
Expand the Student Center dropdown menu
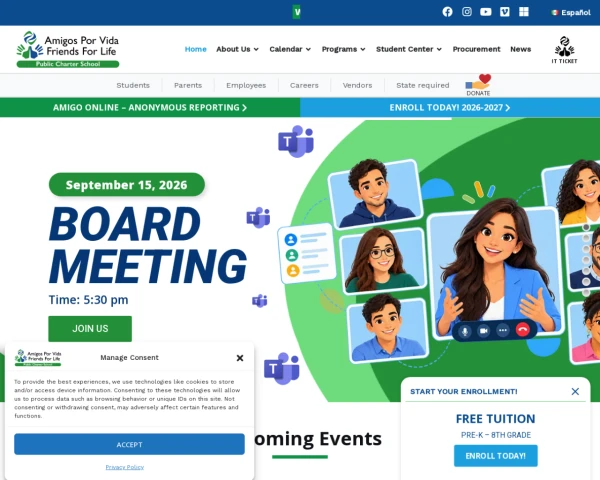409,49
